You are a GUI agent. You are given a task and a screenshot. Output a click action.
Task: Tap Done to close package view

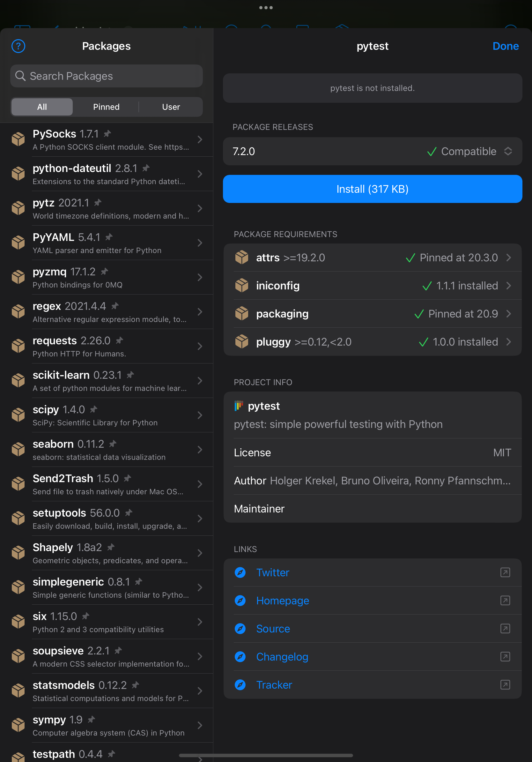pyautogui.click(x=505, y=46)
